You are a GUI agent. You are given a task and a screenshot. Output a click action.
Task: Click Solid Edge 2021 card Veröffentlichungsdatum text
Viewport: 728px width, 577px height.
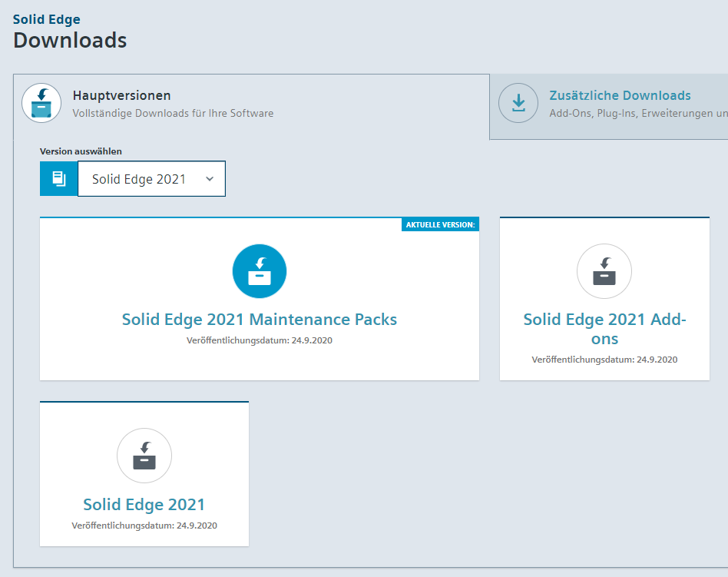[x=144, y=526]
